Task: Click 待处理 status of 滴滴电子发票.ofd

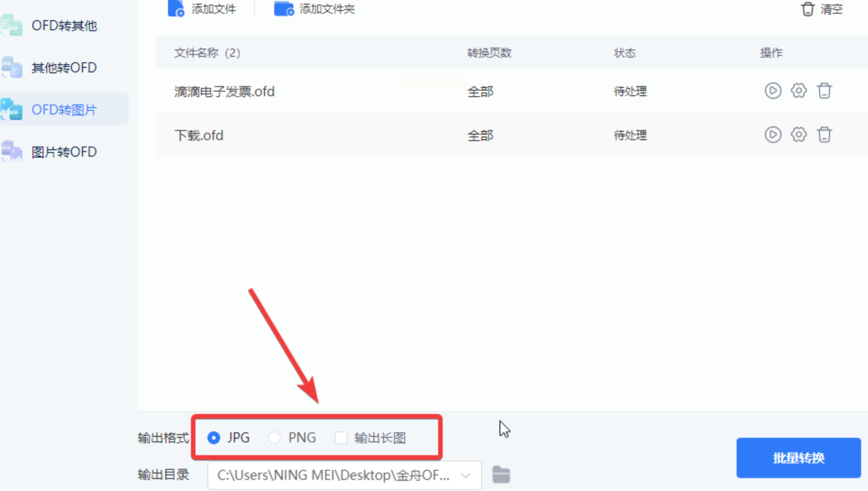Action: point(630,91)
